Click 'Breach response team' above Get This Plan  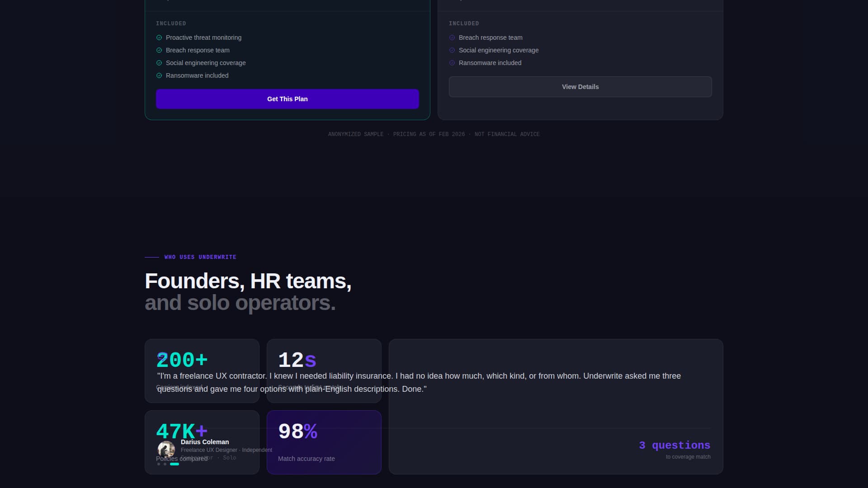198,50
